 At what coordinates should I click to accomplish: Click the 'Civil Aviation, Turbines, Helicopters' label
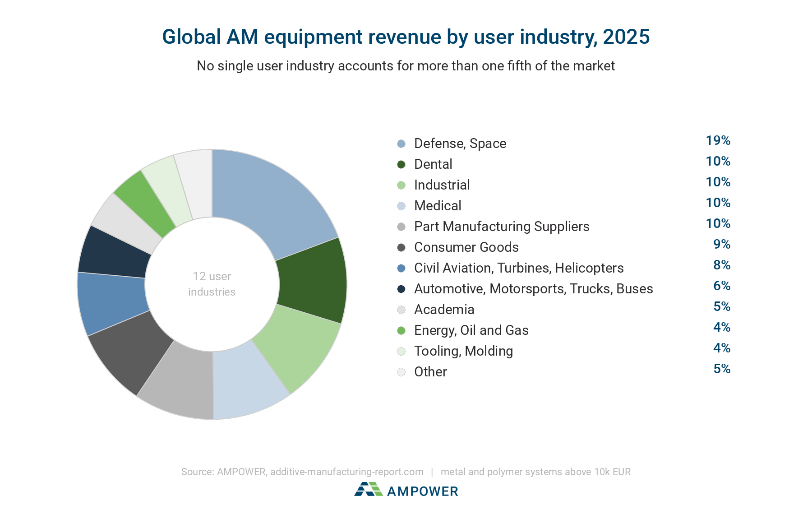click(x=519, y=268)
